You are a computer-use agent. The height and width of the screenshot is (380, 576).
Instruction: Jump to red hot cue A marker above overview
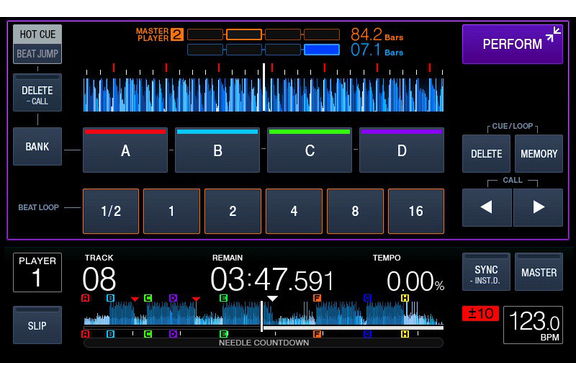tap(85, 298)
